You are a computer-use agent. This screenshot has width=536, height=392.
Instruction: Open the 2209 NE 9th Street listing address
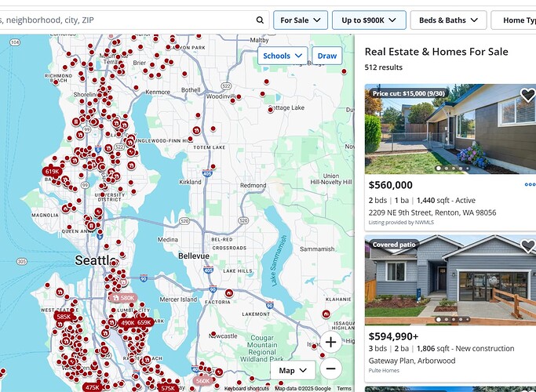click(x=432, y=212)
